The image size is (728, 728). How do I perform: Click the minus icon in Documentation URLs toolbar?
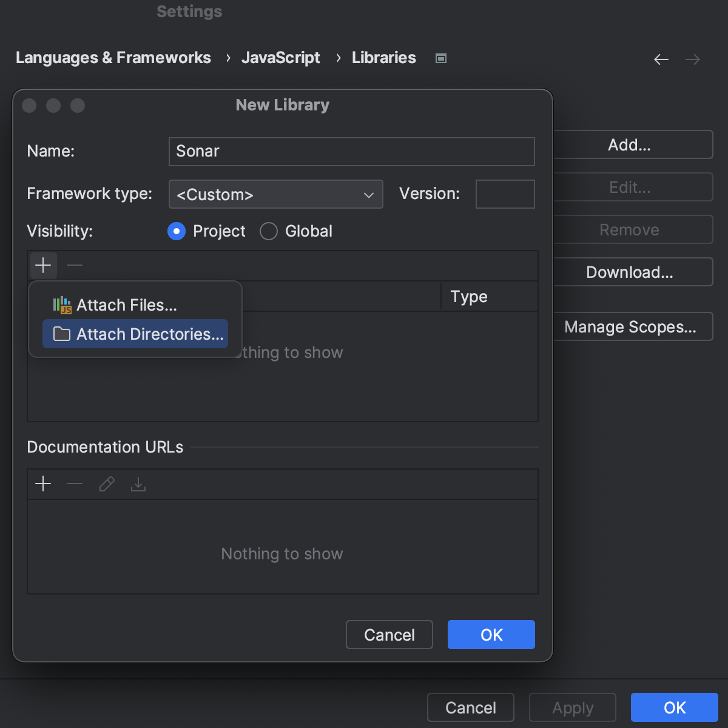pos(75,484)
